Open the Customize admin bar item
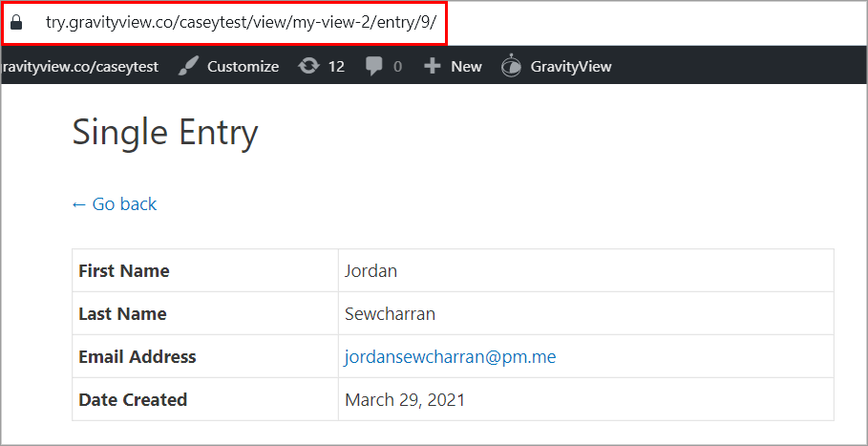The width and height of the screenshot is (868, 446). tap(243, 66)
